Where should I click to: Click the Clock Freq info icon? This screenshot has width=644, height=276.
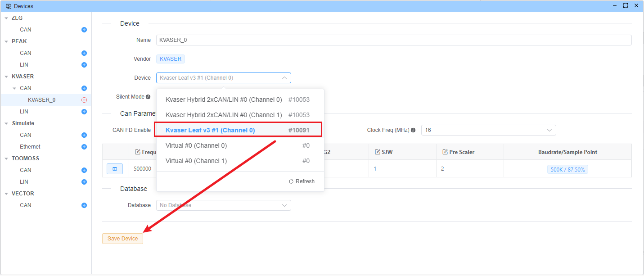[x=413, y=130]
